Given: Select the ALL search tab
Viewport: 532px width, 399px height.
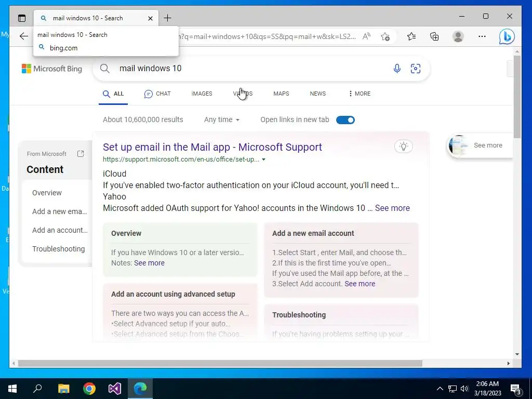Looking at the screenshot, I should [113, 94].
